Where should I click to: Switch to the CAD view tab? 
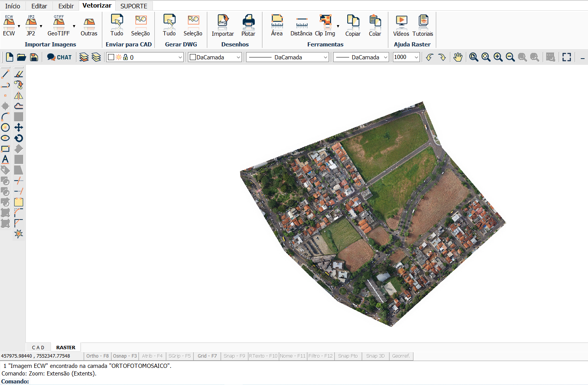[38, 347]
